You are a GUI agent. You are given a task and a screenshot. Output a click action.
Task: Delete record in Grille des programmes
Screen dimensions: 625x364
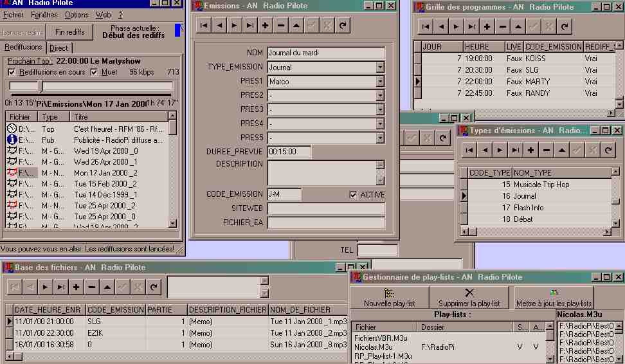(x=502, y=27)
